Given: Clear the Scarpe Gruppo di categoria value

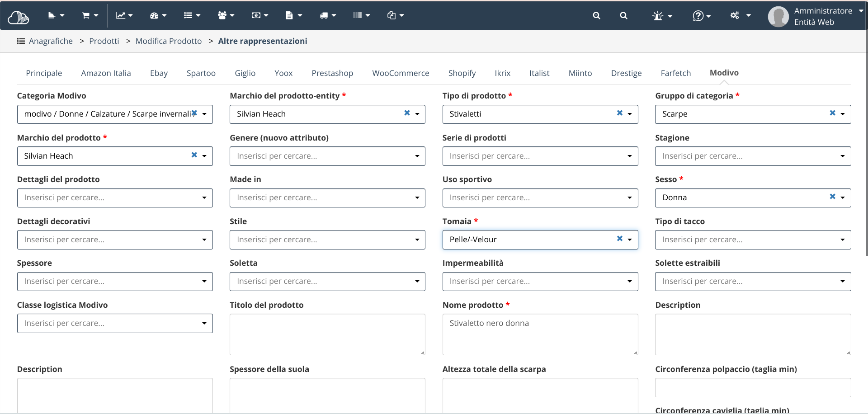Looking at the screenshot, I should pos(832,113).
